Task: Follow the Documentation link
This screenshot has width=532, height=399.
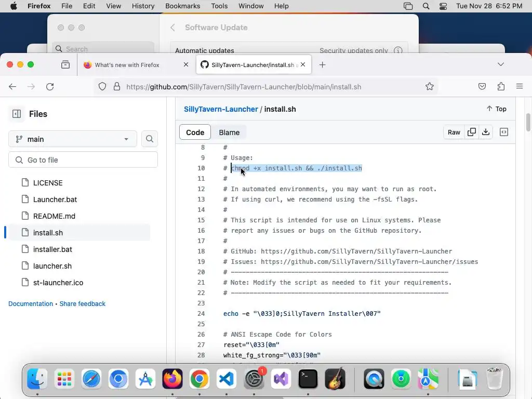Action: [x=31, y=303]
